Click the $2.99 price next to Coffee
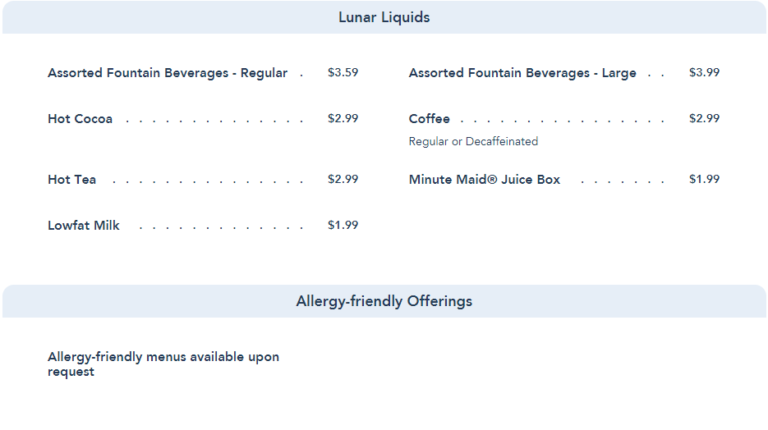This screenshot has height=430, width=768. [x=704, y=119]
